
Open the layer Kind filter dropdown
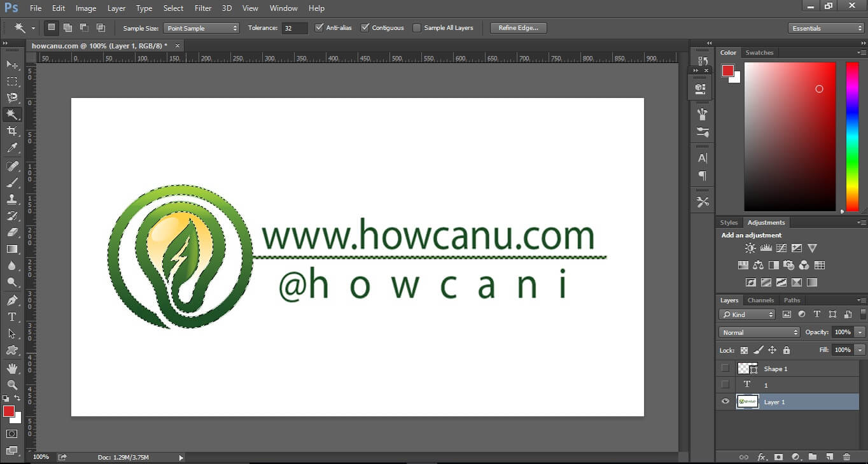[x=747, y=314]
